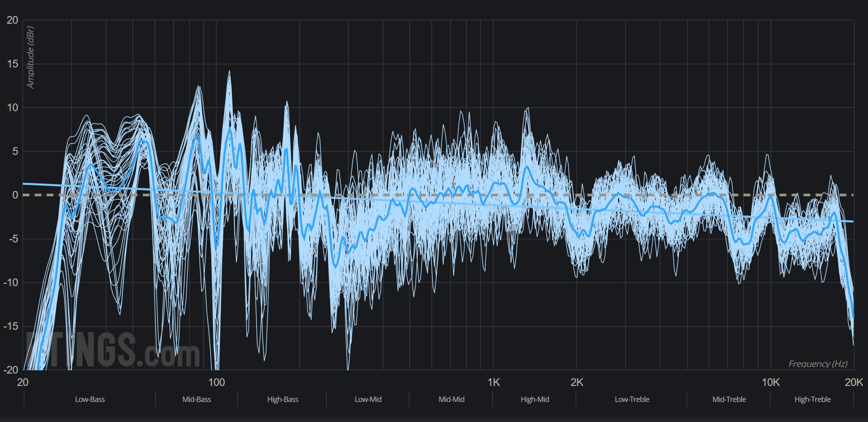
Task: Click the Low-Mid band label
Action: (x=368, y=399)
